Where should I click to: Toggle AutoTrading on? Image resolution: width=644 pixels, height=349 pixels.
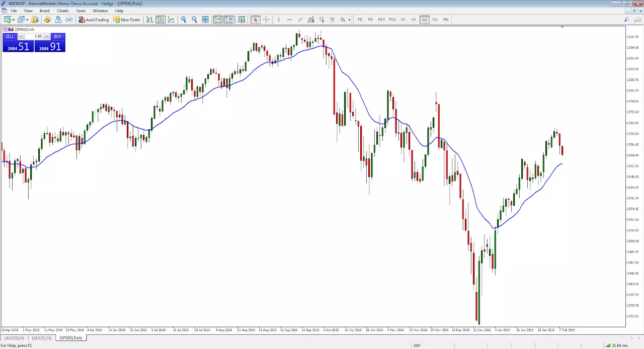(x=94, y=20)
